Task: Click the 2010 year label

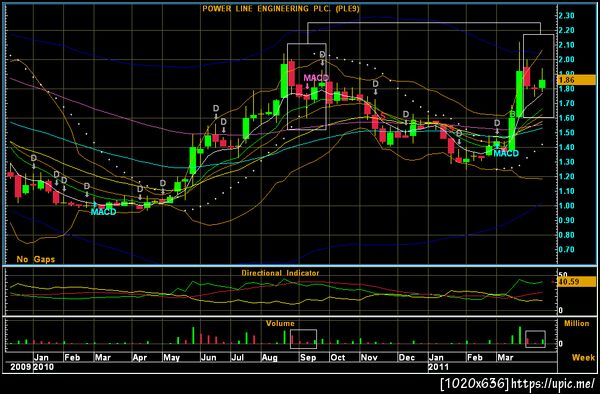Action: [44, 367]
